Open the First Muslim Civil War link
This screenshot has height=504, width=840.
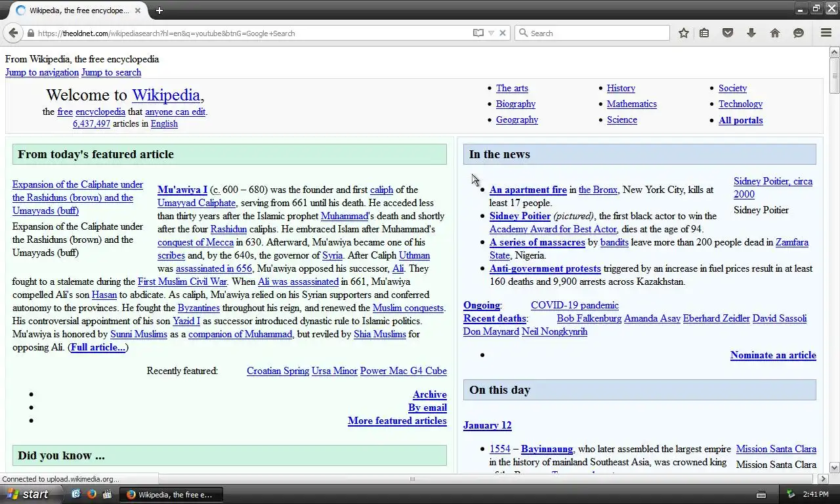pos(182,282)
